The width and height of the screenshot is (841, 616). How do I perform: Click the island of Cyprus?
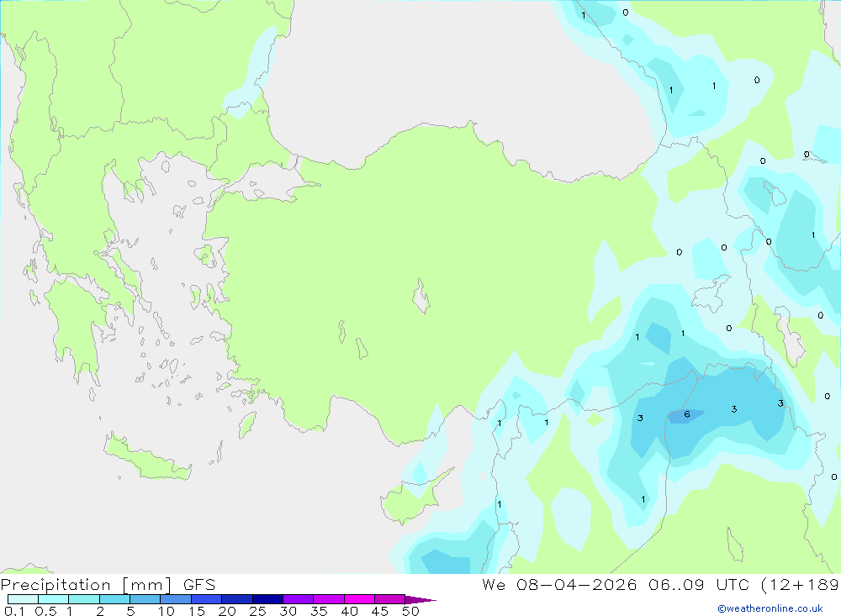pyautogui.click(x=414, y=497)
